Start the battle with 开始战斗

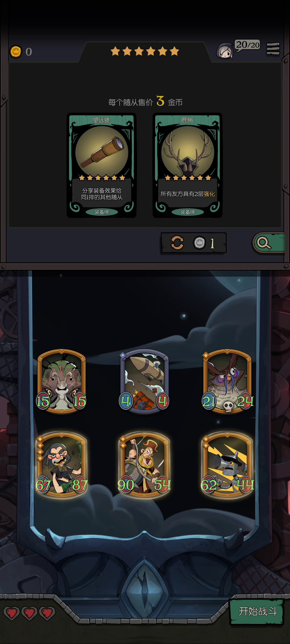[257, 611]
